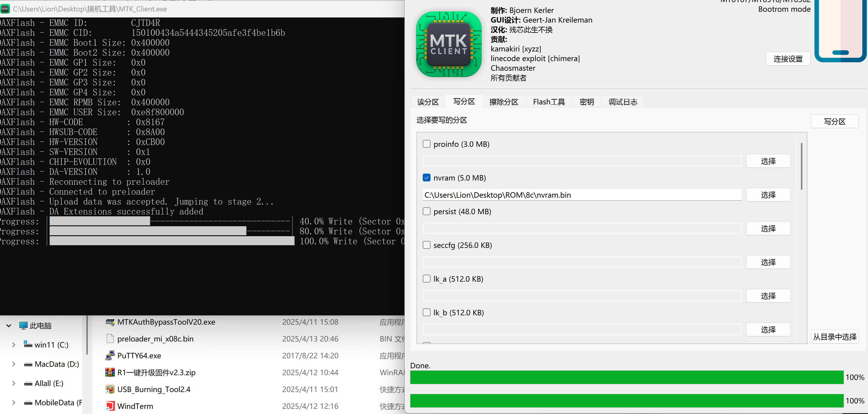Viewport: 868px width, 414px height.
Task: Uncheck the nvram partition checkbox
Action: click(427, 178)
